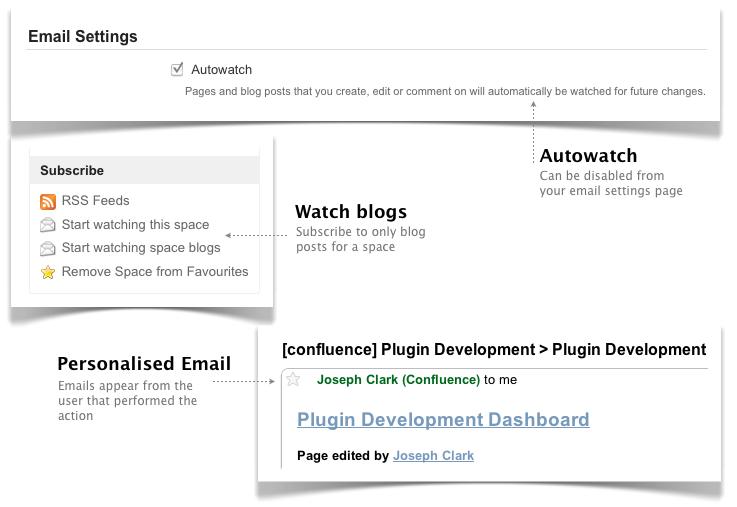Toggle the Autowatch checkbox
The width and height of the screenshot is (737, 507).
177,70
